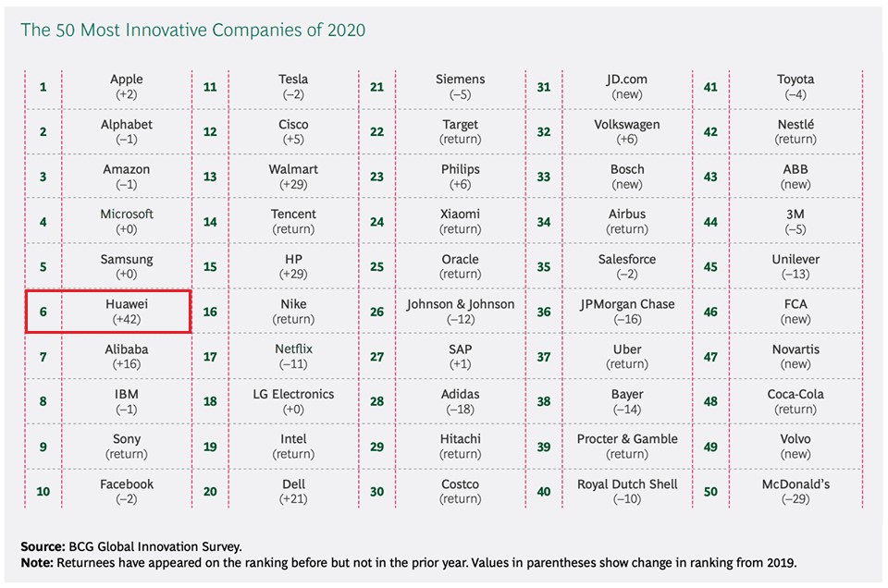888x588 pixels.
Task: Select the Royal Dutch Shell entry
Action: pyautogui.click(x=626, y=492)
